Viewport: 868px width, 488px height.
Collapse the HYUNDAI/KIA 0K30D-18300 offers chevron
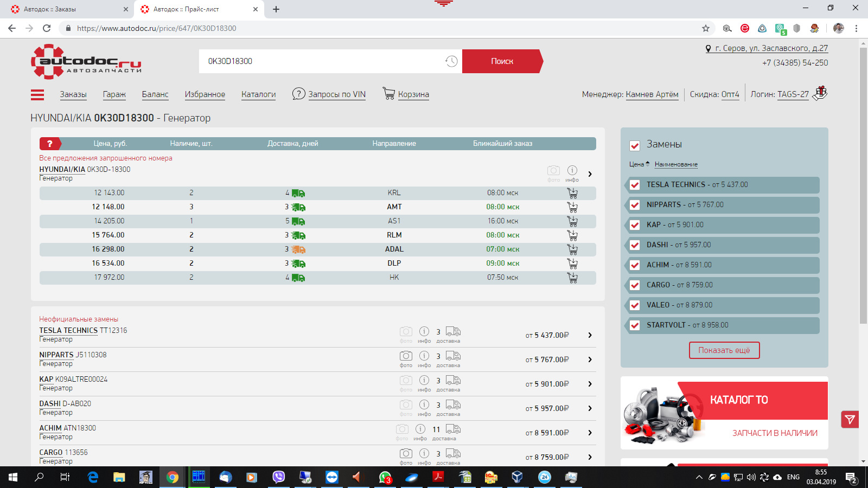590,174
